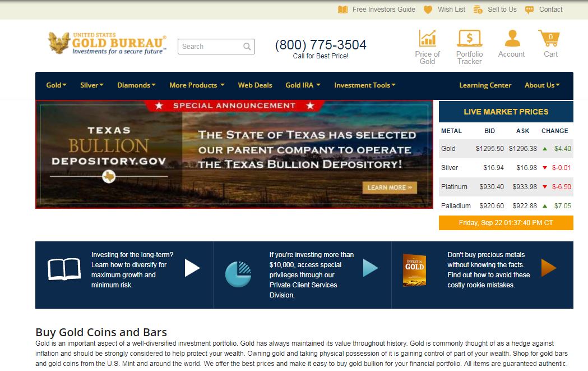Click the white arrow beside the diversify text
The image size is (588, 371).
(192, 268)
